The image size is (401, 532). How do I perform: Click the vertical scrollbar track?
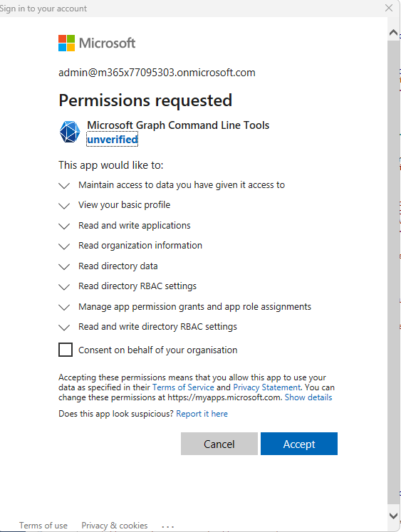tap(394, 271)
